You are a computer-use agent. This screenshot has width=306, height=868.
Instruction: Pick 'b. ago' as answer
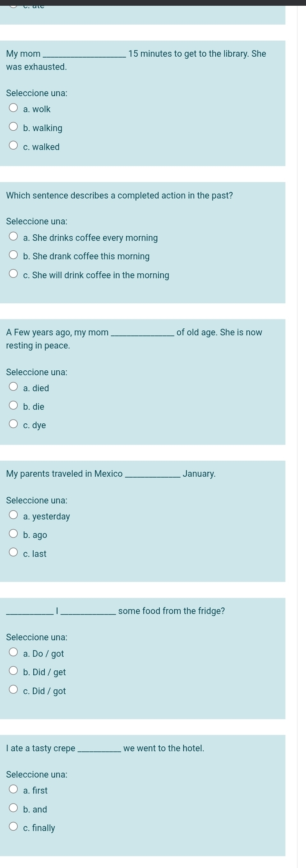pos(14,534)
